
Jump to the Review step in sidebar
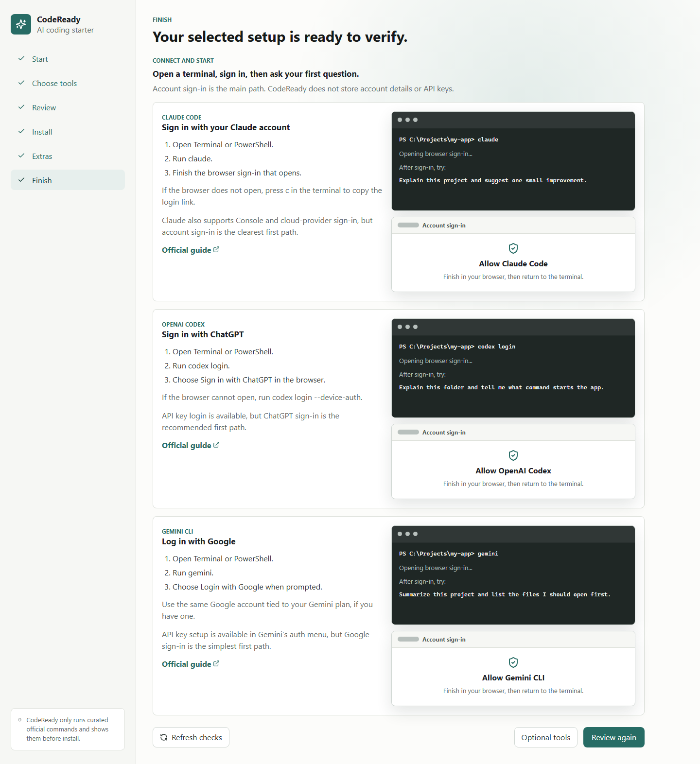coord(68,107)
